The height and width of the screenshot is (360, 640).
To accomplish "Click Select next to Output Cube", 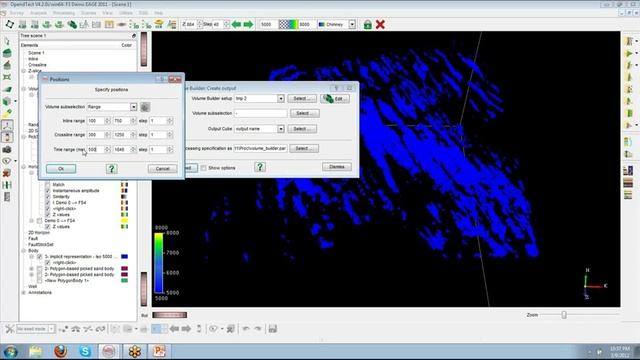I will pyautogui.click(x=302, y=129).
